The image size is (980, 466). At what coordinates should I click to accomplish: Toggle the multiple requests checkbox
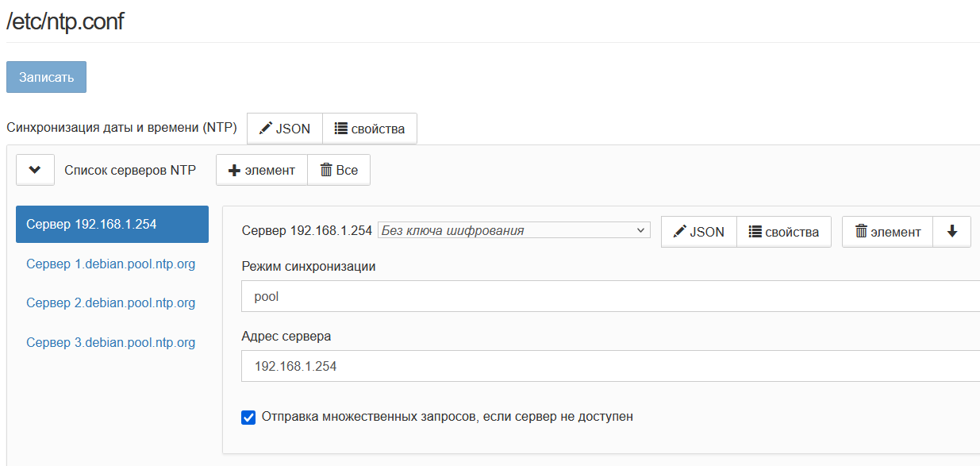pyautogui.click(x=248, y=417)
